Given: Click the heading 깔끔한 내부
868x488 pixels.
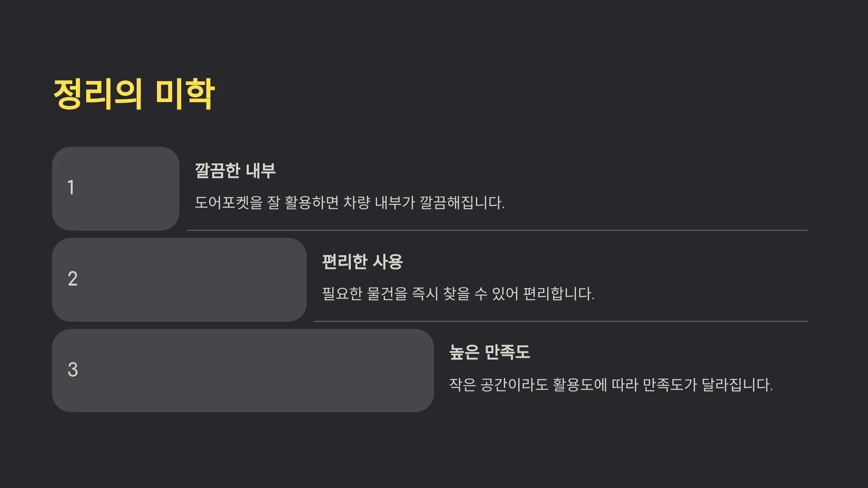Looking at the screenshot, I should [x=235, y=171].
